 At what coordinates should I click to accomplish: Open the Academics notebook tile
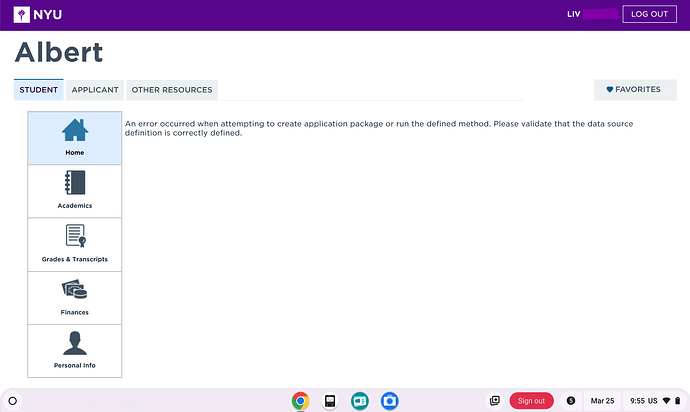pyautogui.click(x=75, y=191)
